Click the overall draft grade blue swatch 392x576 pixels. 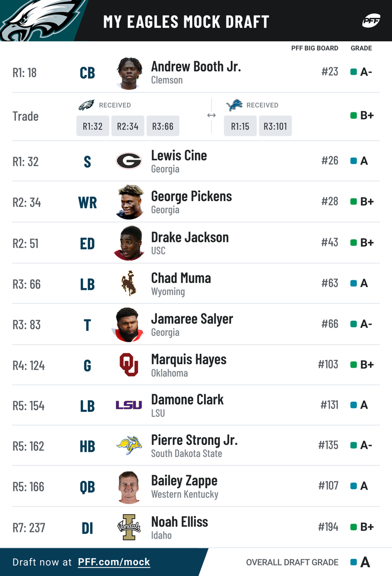(x=354, y=562)
